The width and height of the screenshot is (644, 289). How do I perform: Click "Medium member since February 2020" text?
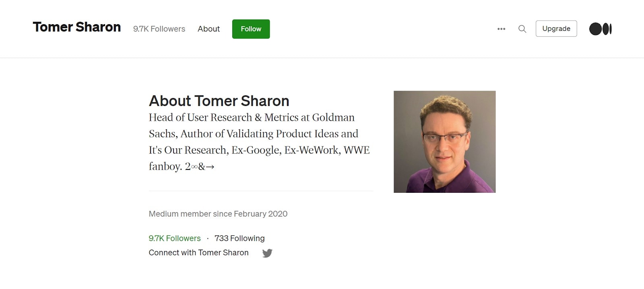[218, 214]
